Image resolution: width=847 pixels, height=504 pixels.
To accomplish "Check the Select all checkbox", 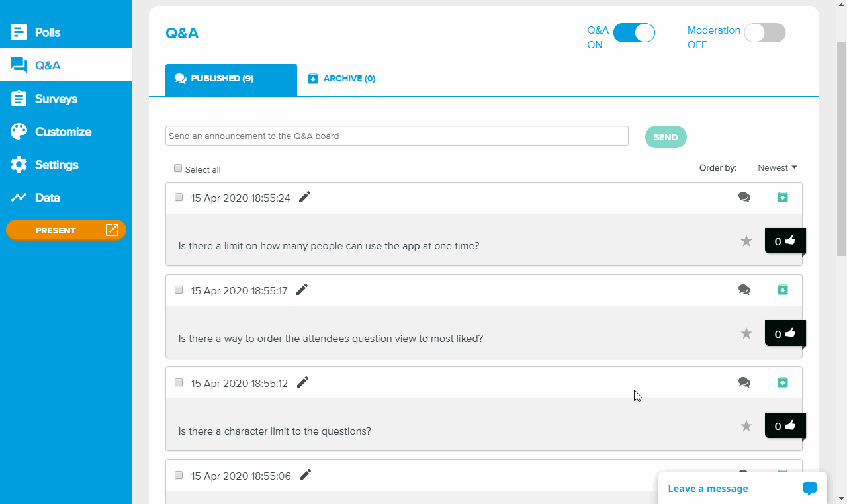I will [x=178, y=168].
